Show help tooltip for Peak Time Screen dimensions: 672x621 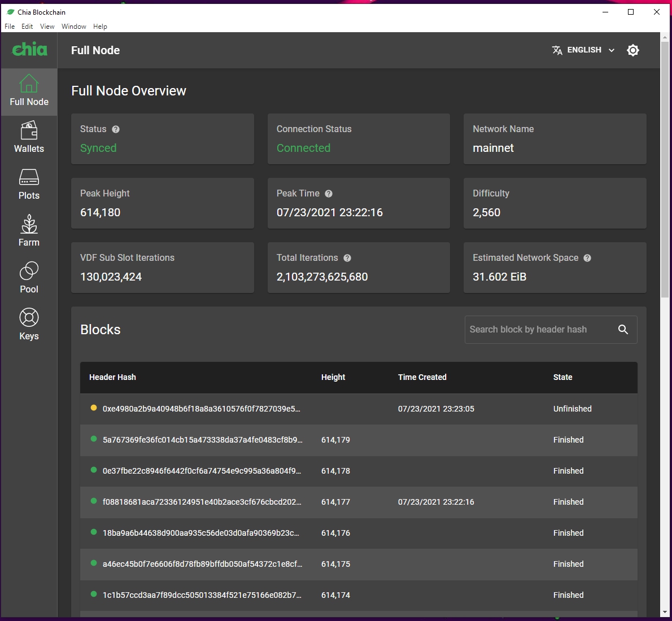[x=329, y=194]
